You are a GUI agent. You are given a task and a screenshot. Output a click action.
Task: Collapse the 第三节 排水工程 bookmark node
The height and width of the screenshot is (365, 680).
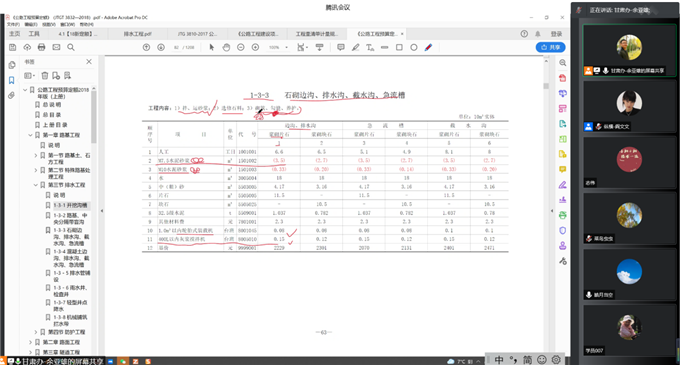[36, 185]
